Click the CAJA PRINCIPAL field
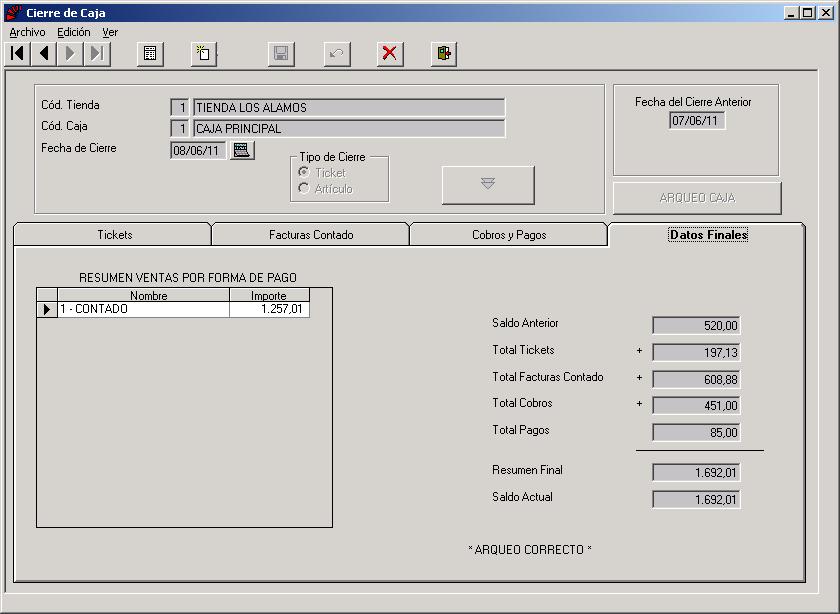This screenshot has height=614, width=840. click(349, 129)
